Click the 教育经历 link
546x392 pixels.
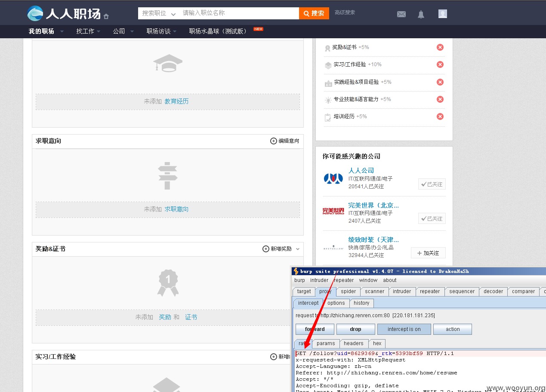point(176,101)
